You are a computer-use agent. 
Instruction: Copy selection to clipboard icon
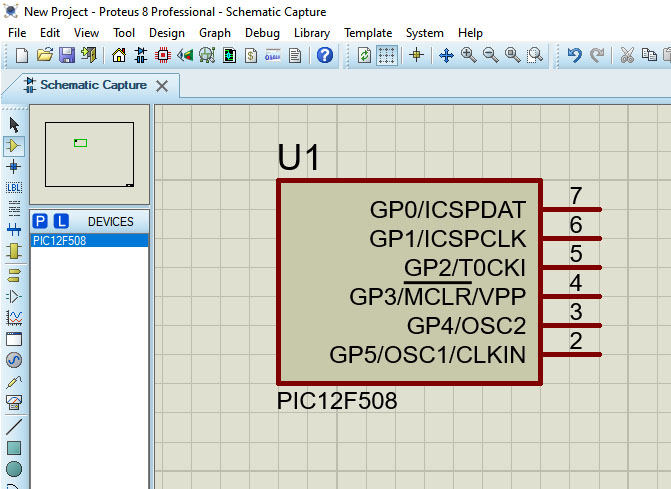click(x=649, y=55)
